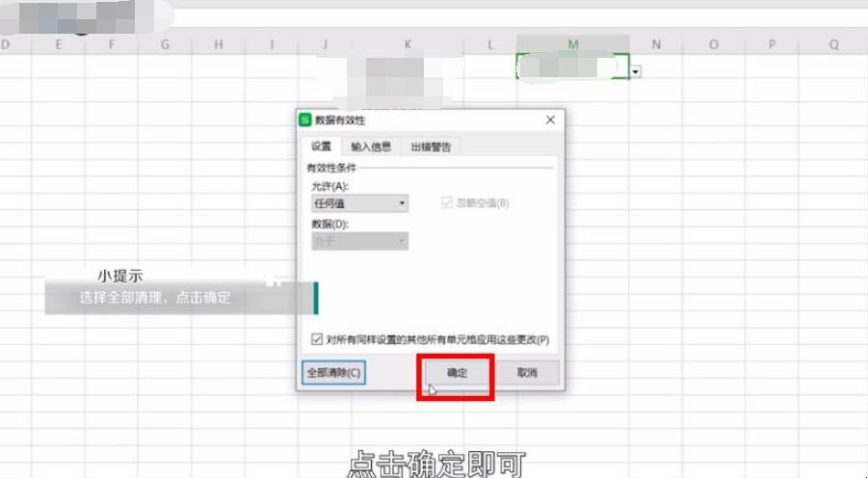The image size is (868, 478).
Task: Switch to the 出错警告 tab
Action: pyautogui.click(x=431, y=146)
